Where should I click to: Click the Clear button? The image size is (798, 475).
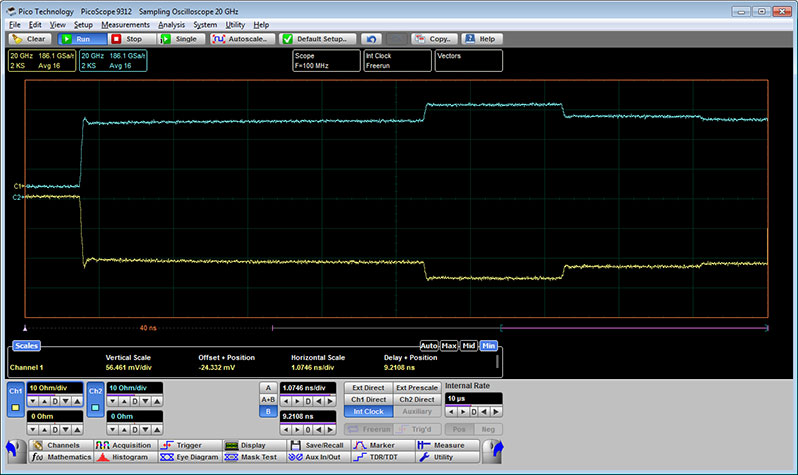29,38
